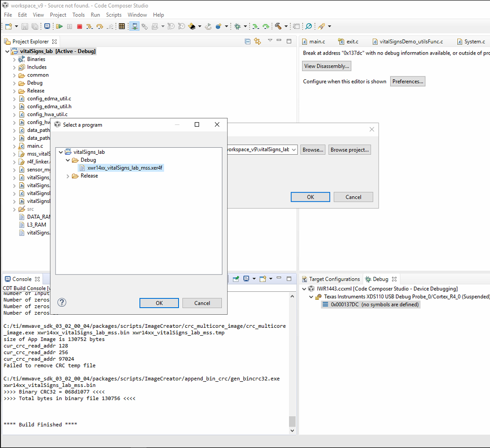Toggle Link with Editor in Project Explorer
This screenshot has width=490, height=448.
click(x=257, y=41)
